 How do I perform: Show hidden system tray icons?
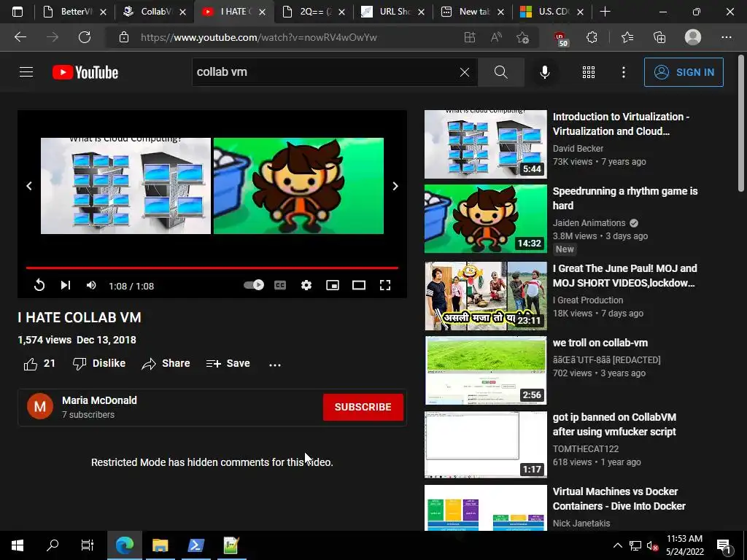click(617, 545)
